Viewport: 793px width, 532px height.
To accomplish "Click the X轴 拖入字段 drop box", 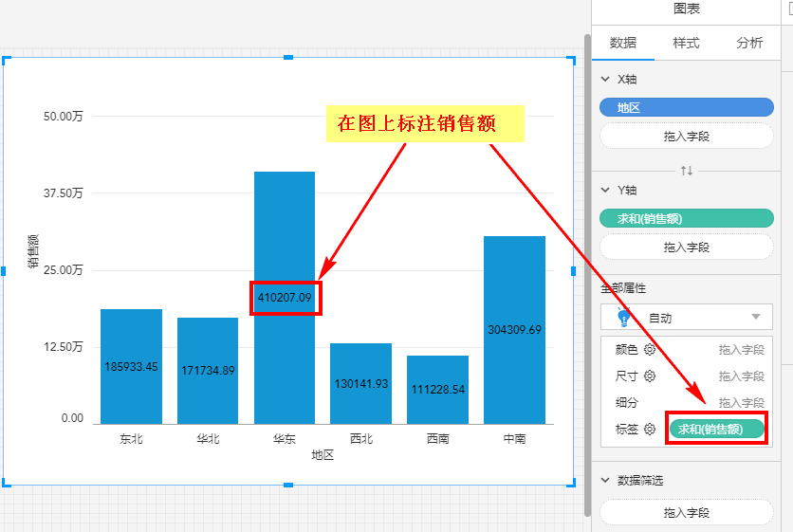I will [687, 137].
